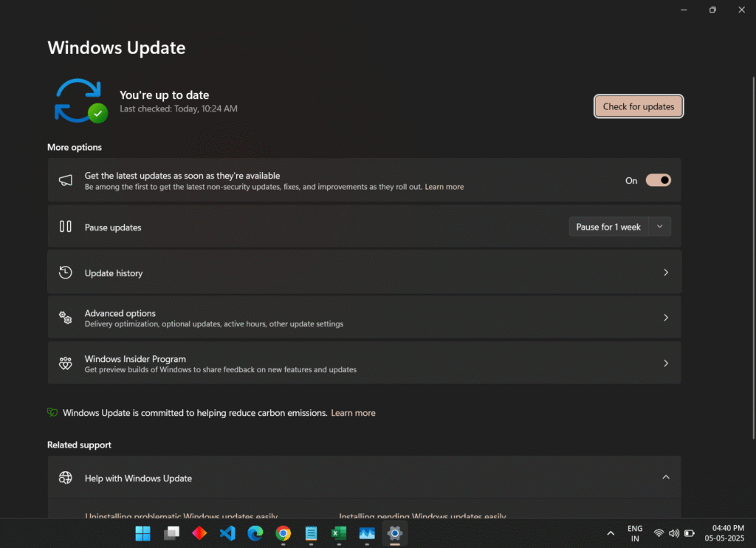This screenshot has height=548, width=756.
Task: Open Microsoft Edge from taskbar
Action: [x=255, y=533]
